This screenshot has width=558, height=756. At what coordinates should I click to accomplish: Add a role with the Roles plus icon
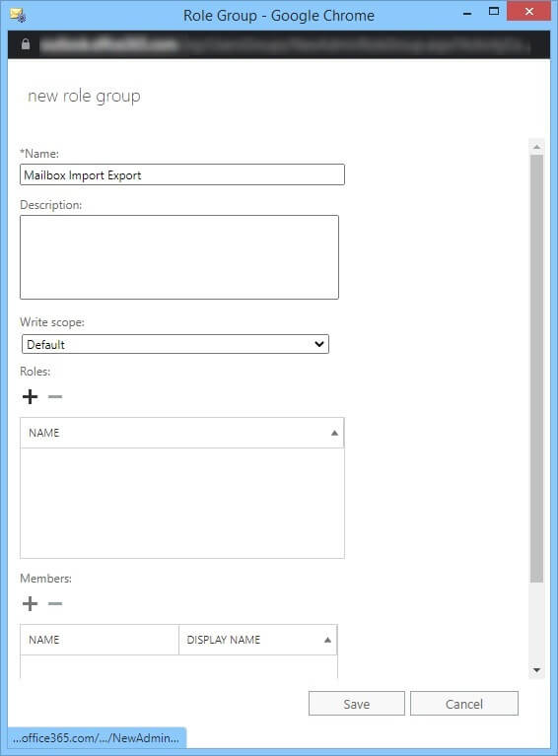pos(30,397)
